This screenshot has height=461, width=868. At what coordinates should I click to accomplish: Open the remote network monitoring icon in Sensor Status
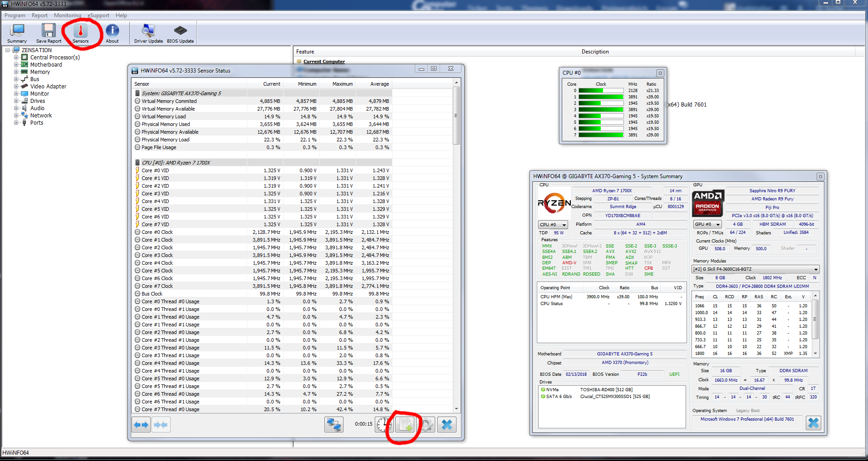point(334,425)
